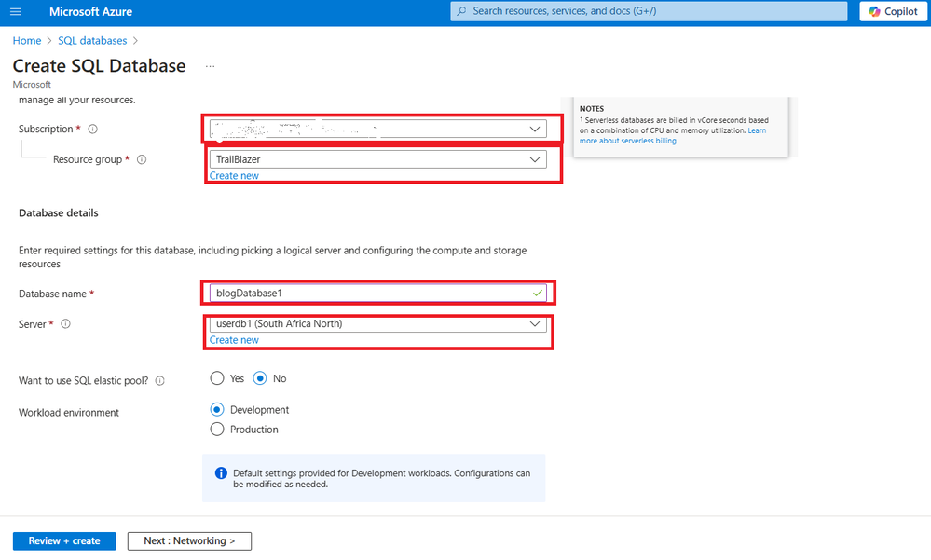Choose the Production workload environment
Screen dimensions: 931x560
point(217,430)
